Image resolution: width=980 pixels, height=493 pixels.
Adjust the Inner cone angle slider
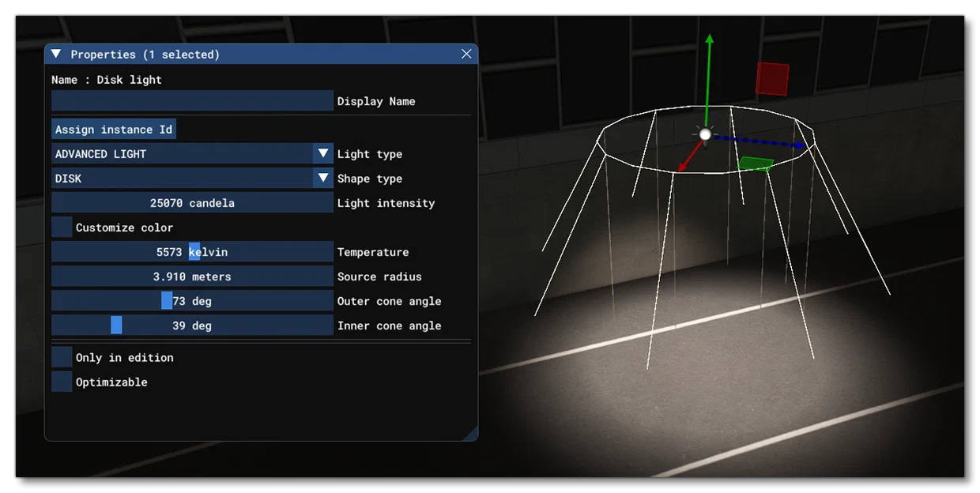[192, 326]
